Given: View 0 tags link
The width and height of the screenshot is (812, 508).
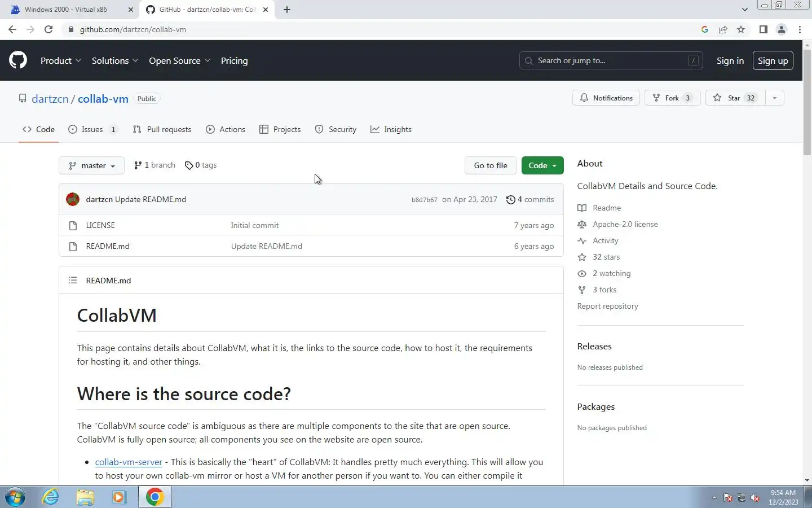Looking at the screenshot, I should pyautogui.click(x=201, y=165).
